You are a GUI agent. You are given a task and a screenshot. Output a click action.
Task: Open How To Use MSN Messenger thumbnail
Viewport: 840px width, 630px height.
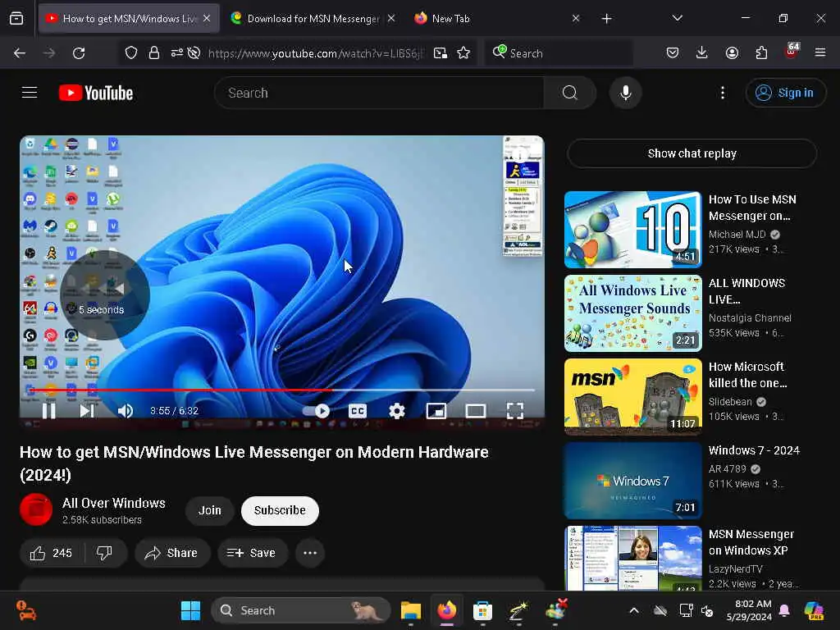632,230
